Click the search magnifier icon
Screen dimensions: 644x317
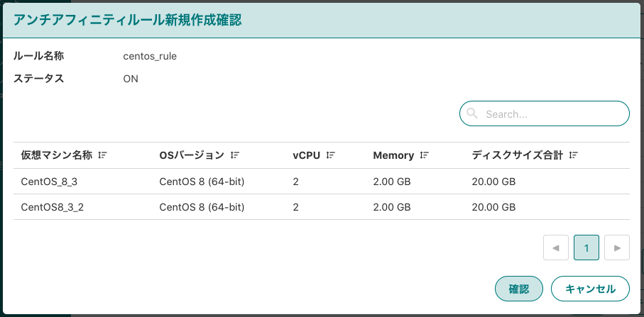pos(472,113)
